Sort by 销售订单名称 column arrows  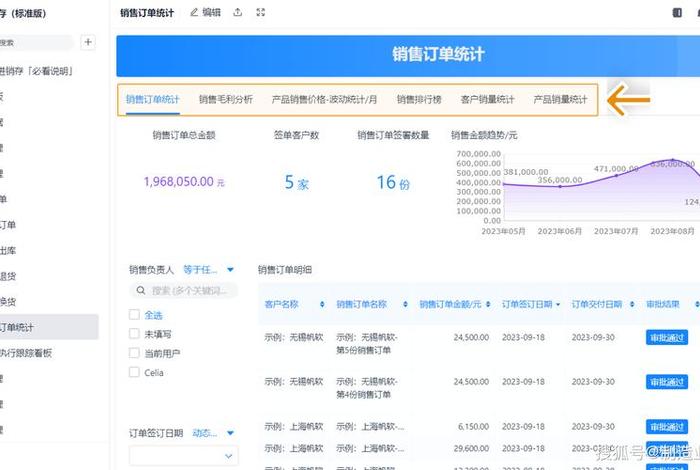point(405,304)
